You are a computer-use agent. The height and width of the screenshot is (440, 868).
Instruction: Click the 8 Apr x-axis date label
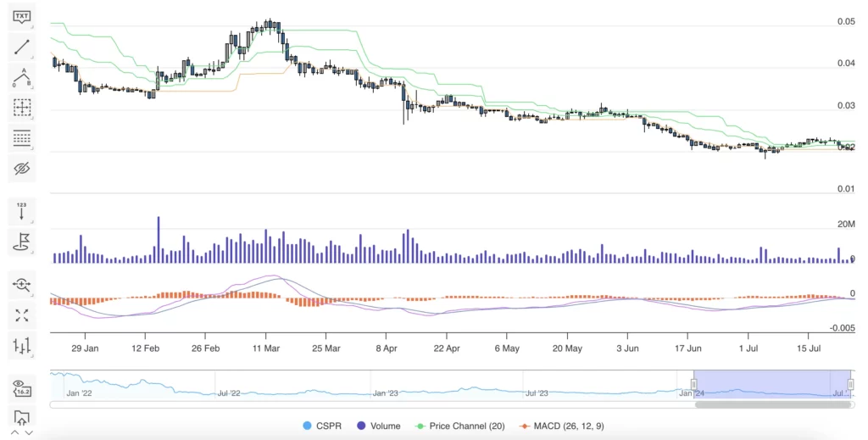pos(387,348)
